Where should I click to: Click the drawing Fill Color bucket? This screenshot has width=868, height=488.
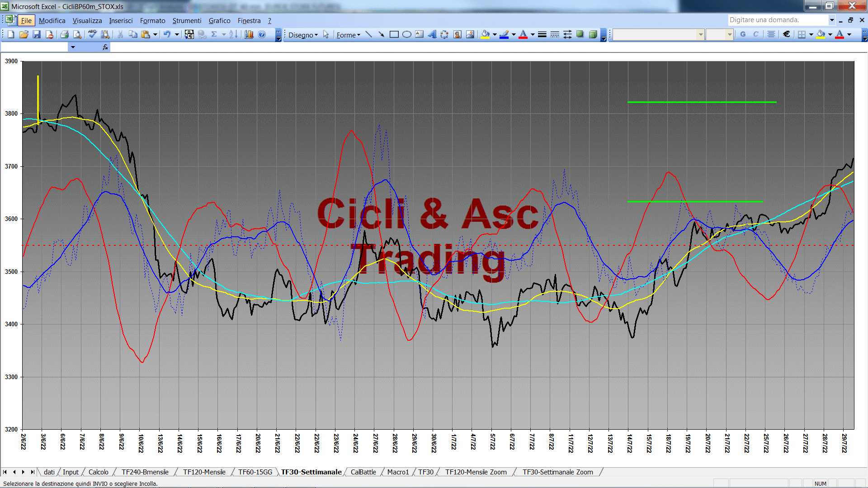pyautogui.click(x=486, y=35)
